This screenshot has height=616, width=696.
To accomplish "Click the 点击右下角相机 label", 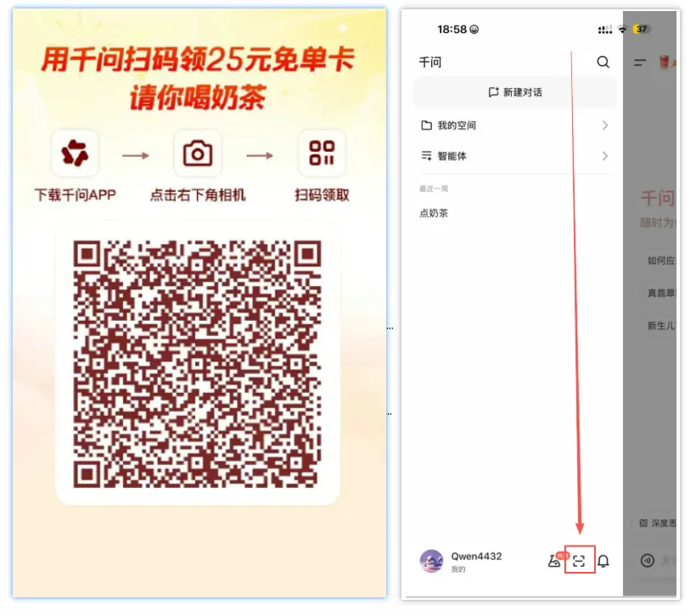I will 198,195.
